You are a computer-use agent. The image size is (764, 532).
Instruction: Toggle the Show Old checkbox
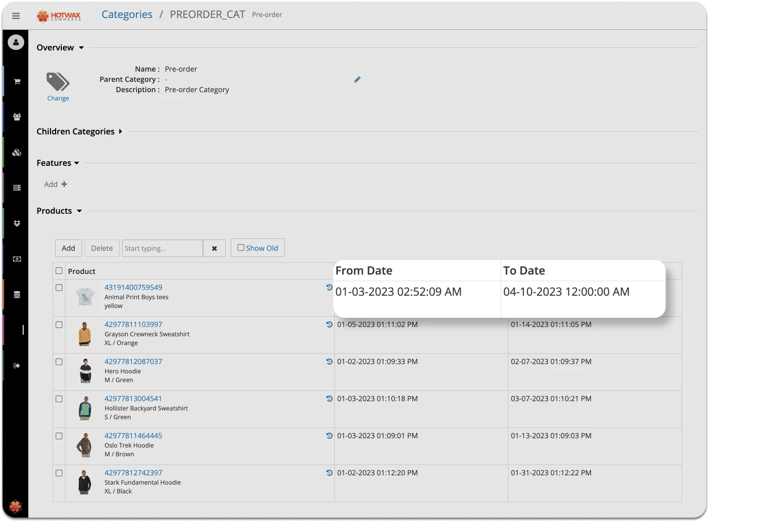click(x=241, y=248)
